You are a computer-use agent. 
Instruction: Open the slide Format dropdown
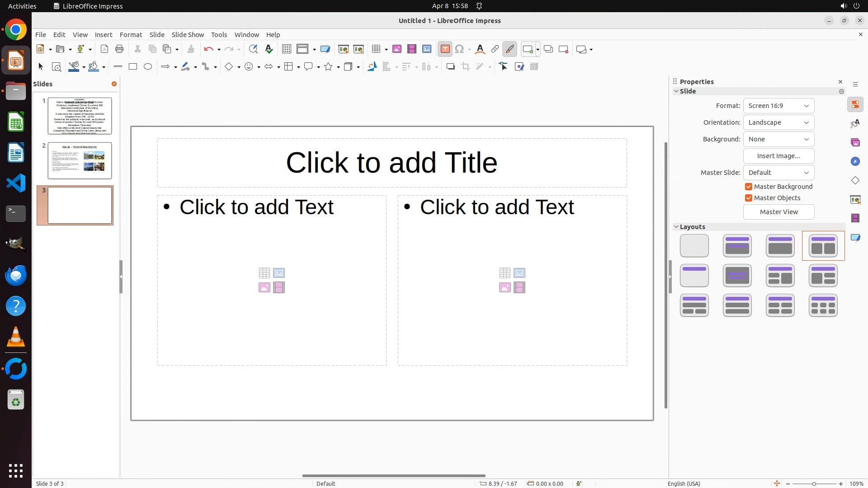click(x=778, y=106)
